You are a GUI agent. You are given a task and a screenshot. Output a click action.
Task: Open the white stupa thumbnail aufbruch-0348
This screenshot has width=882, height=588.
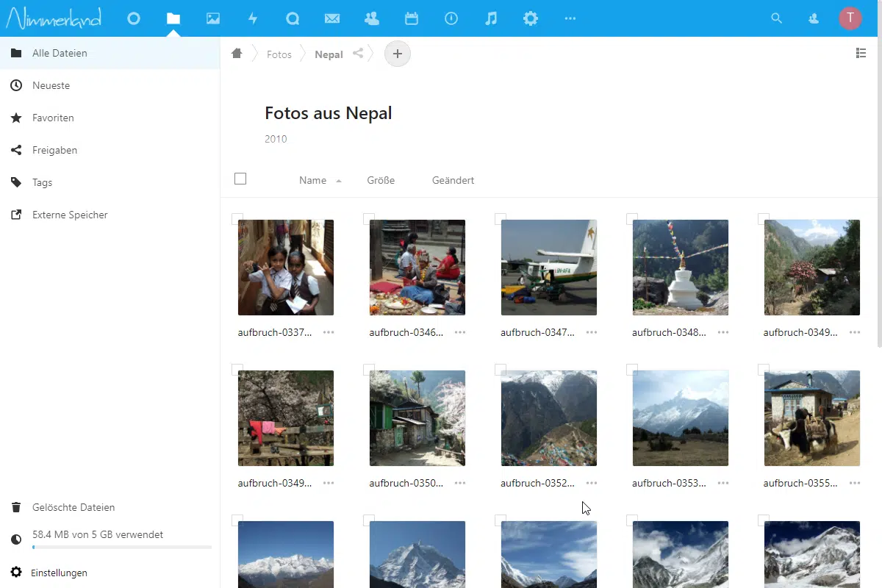coord(681,268)
